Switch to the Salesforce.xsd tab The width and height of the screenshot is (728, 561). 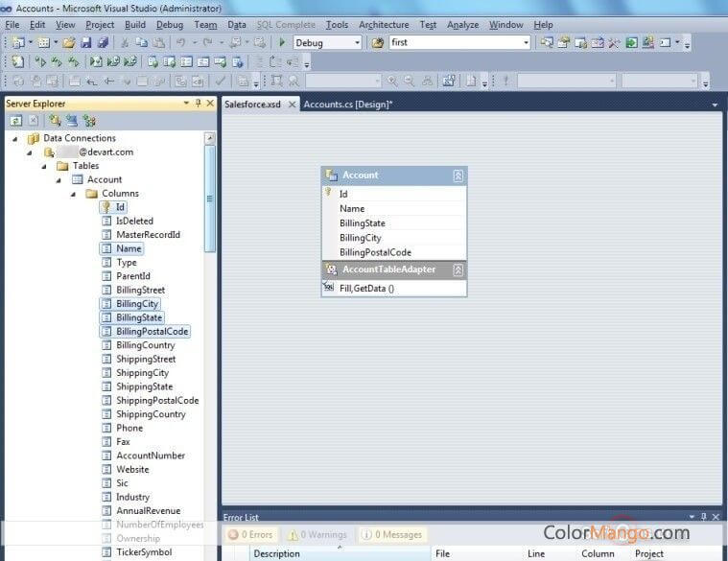pyautogui.click(x=252, y=105)
